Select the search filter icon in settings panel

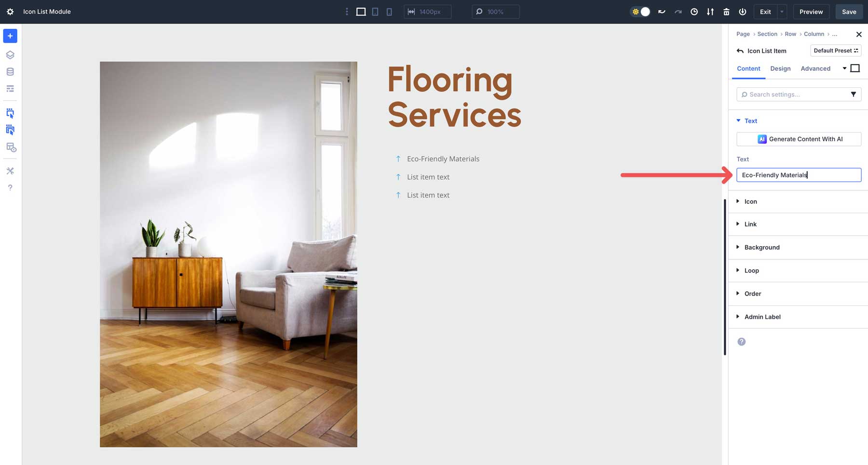[854, 94]
